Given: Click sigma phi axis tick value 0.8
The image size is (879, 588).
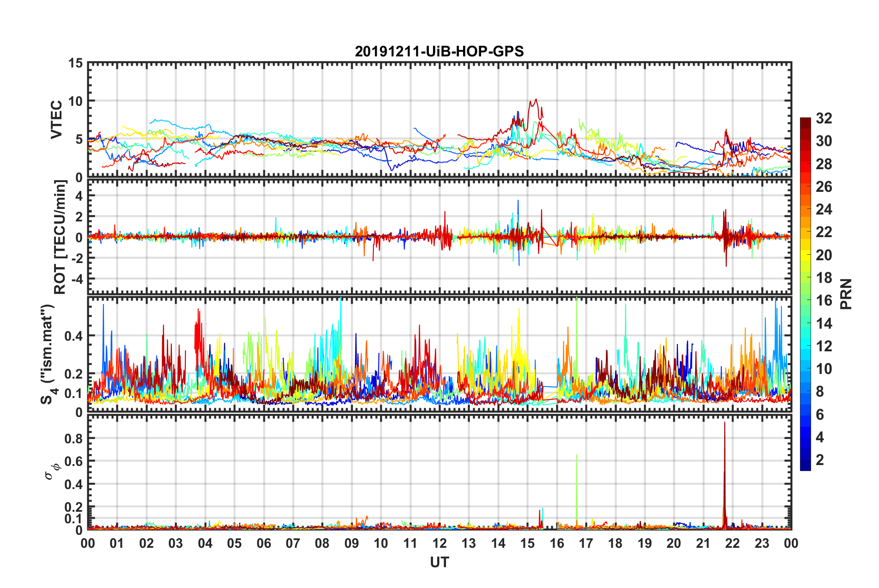Looking at the screenshot, I should pos(74,438).
